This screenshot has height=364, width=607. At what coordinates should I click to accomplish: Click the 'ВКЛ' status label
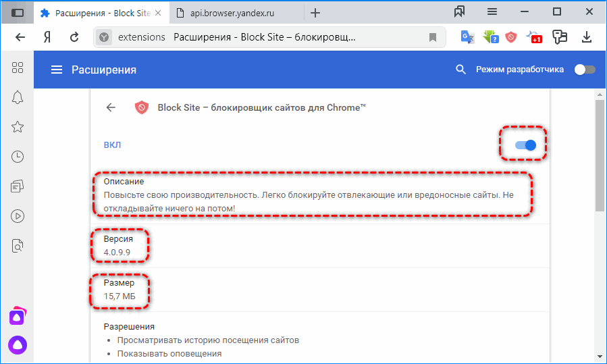click(x=112, y=145)
